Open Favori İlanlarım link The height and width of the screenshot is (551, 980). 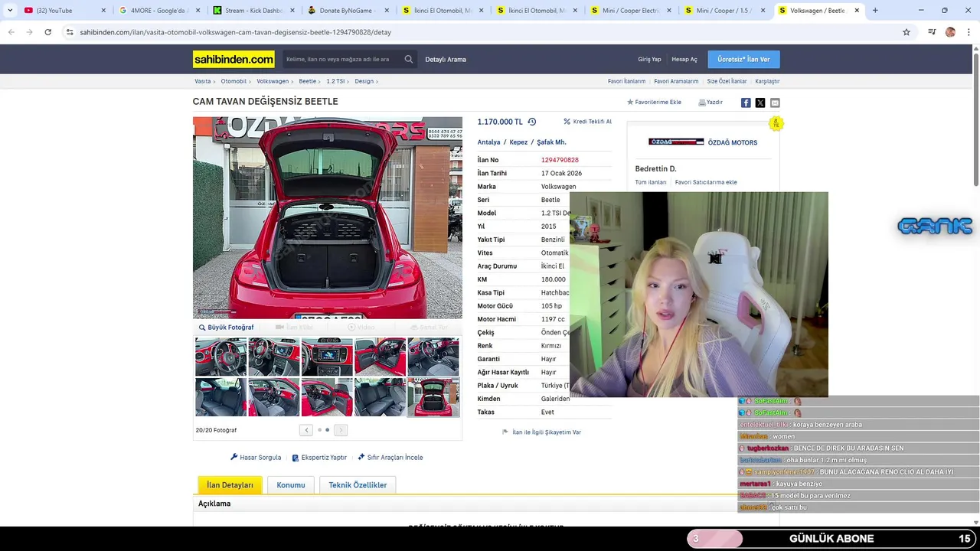626,81
